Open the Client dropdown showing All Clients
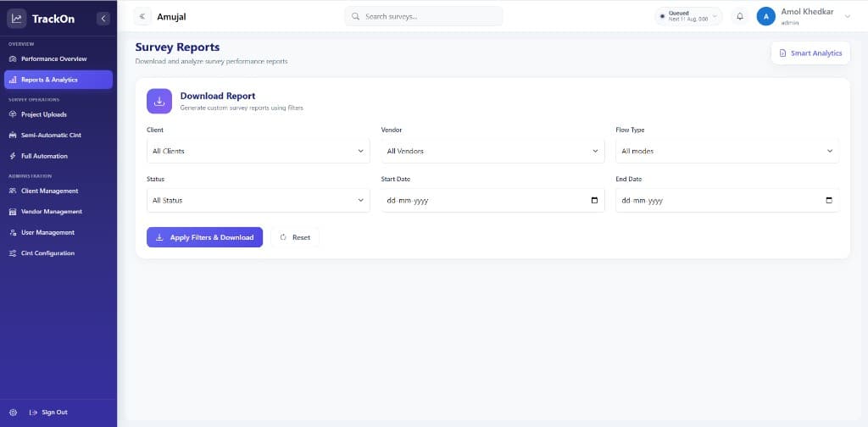Screen dimensions: 868x427 pos(258,151)
